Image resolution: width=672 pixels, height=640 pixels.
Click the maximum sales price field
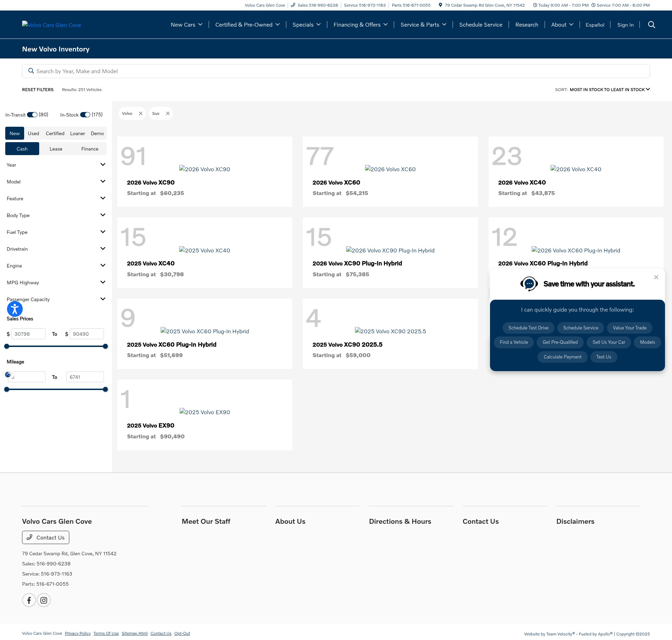87,334
